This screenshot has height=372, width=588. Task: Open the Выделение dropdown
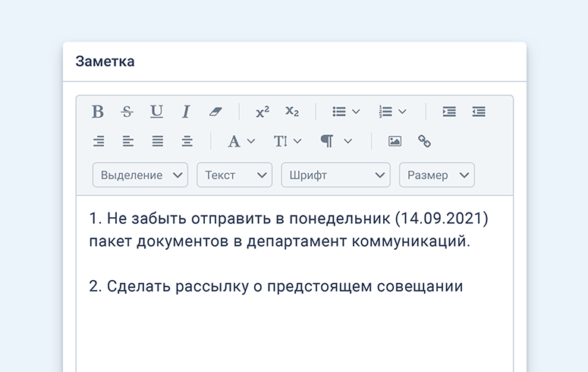[x=140, y=175]
